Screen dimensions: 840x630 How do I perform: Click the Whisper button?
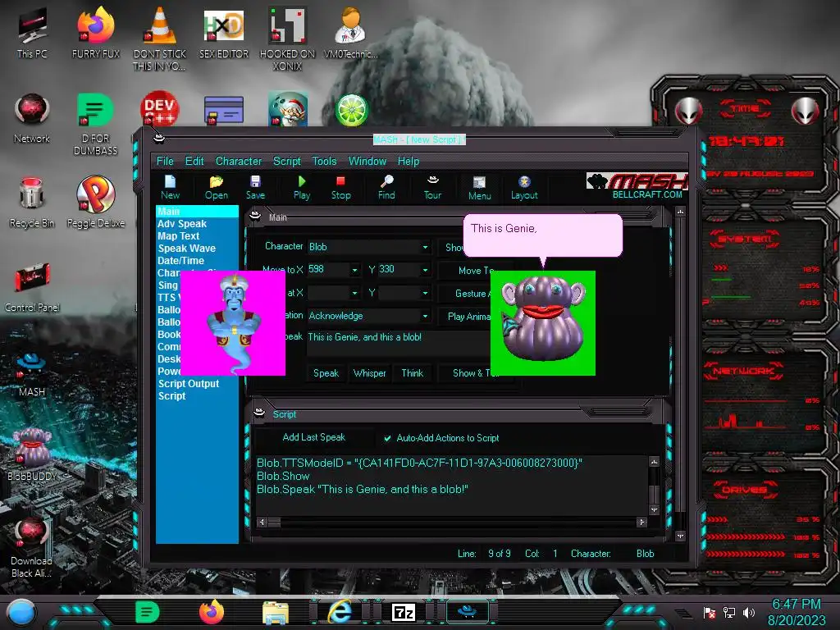(370, 373)
